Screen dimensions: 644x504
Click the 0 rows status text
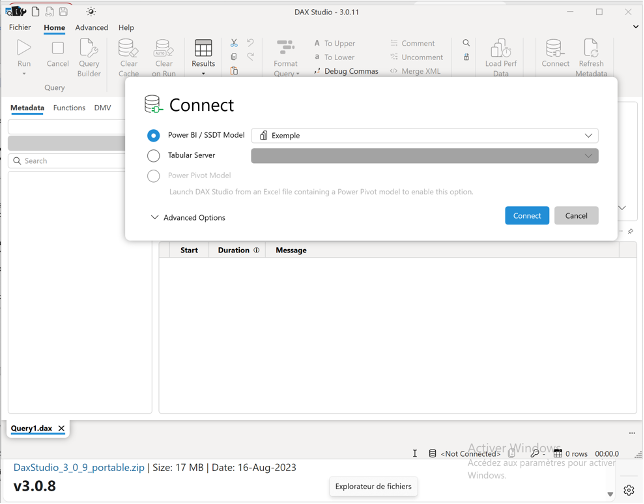click(x=576, y=454)
